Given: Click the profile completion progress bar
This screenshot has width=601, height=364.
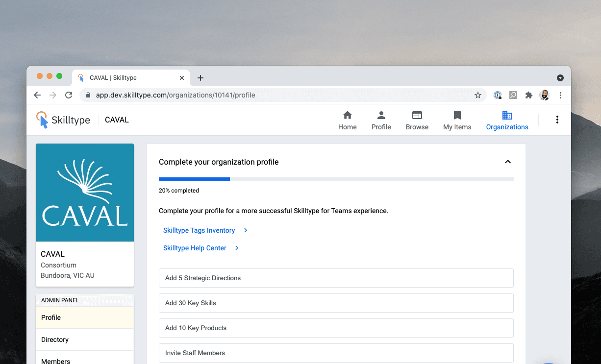Looking at the screenshot, I should (336, 179).
